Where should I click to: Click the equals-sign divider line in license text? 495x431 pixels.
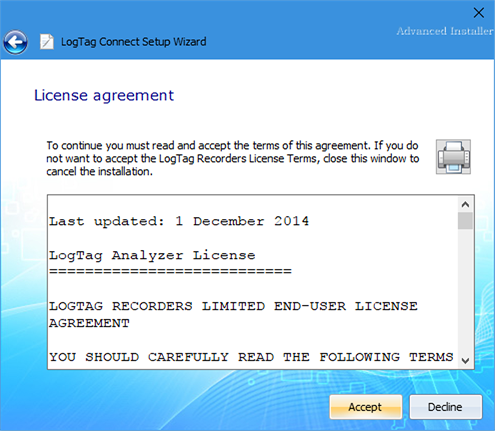point(170,271)
